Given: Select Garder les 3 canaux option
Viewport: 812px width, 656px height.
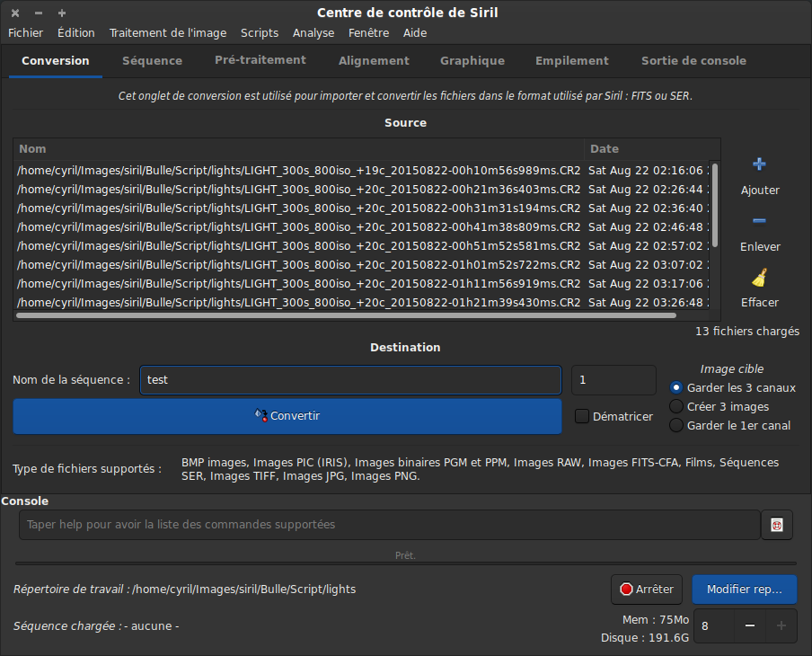Looking at the screenshot, I should [x=676, y=387].
